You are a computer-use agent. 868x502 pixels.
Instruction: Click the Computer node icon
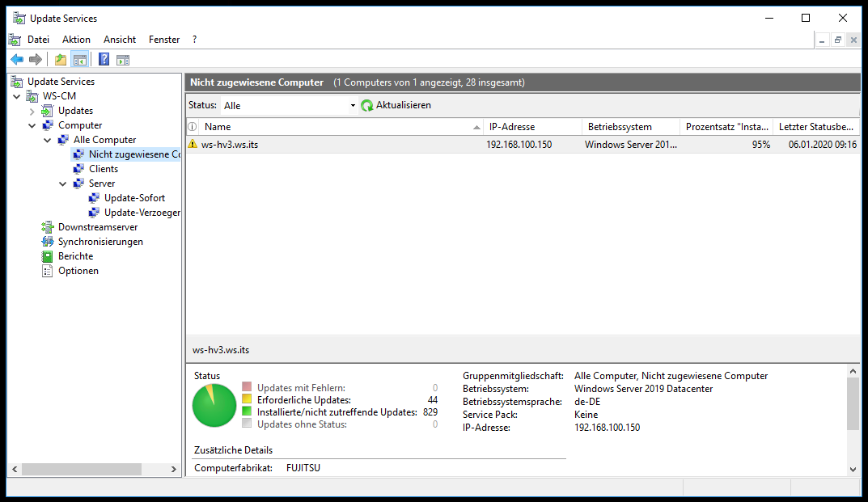click(48, 125)
